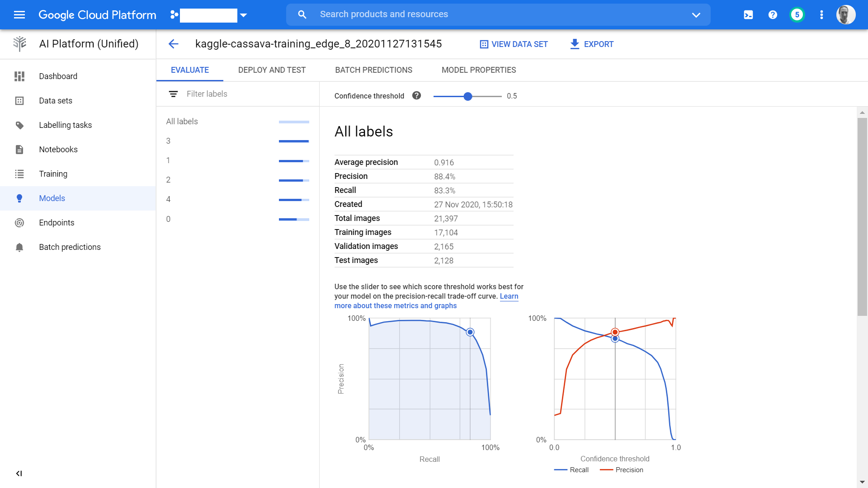Open the Model Properties tab
Screen dimensions: 868x488
(478, 70)
